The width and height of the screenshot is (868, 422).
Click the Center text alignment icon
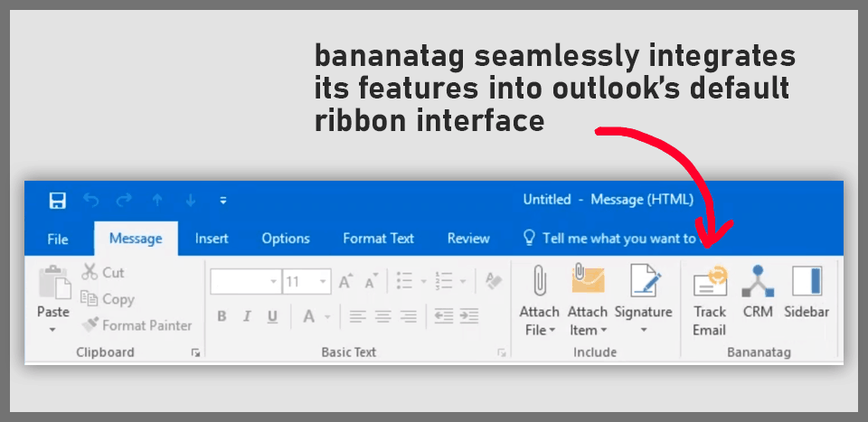point(383,316)
